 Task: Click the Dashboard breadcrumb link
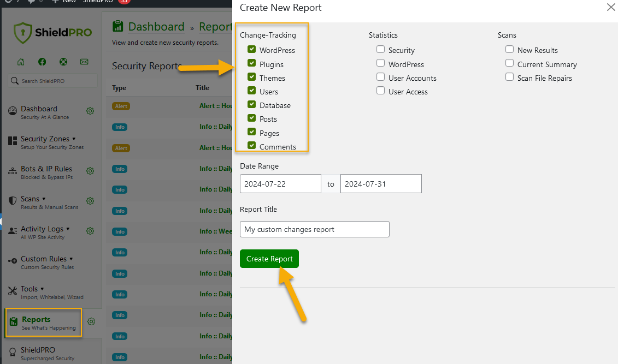156,26
